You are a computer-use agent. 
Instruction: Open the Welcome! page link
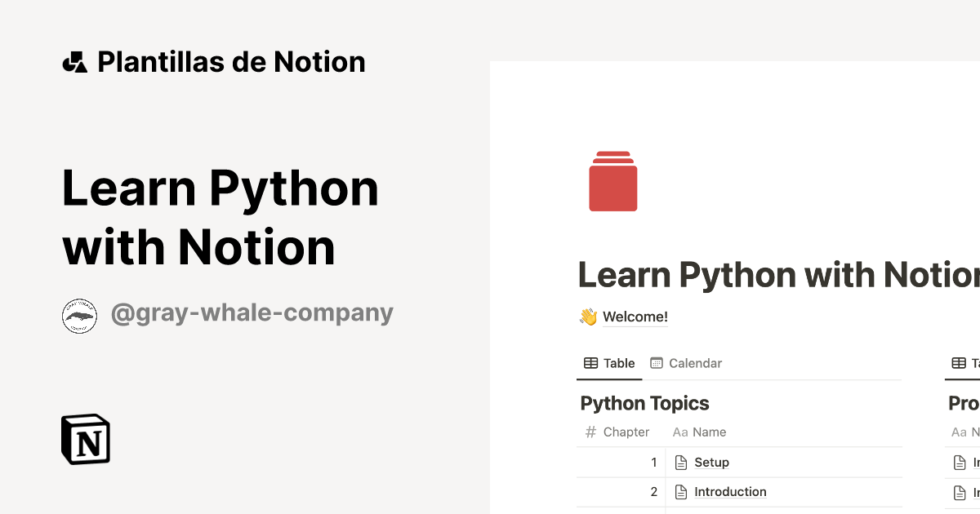tap(635, 317)
